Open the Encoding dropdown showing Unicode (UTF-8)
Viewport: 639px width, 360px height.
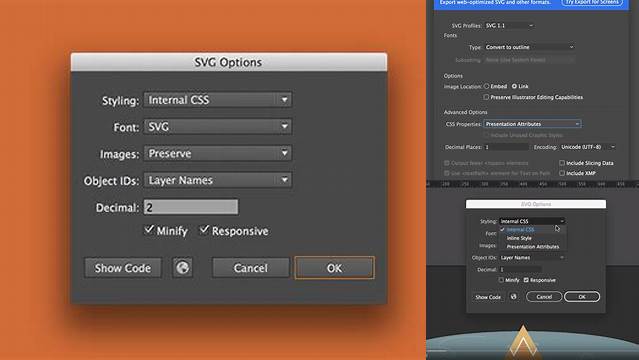[587, 147]
